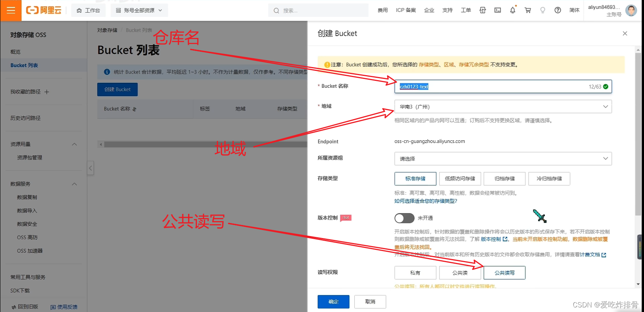Open the ICP 备案 menu

pos(406,10)
